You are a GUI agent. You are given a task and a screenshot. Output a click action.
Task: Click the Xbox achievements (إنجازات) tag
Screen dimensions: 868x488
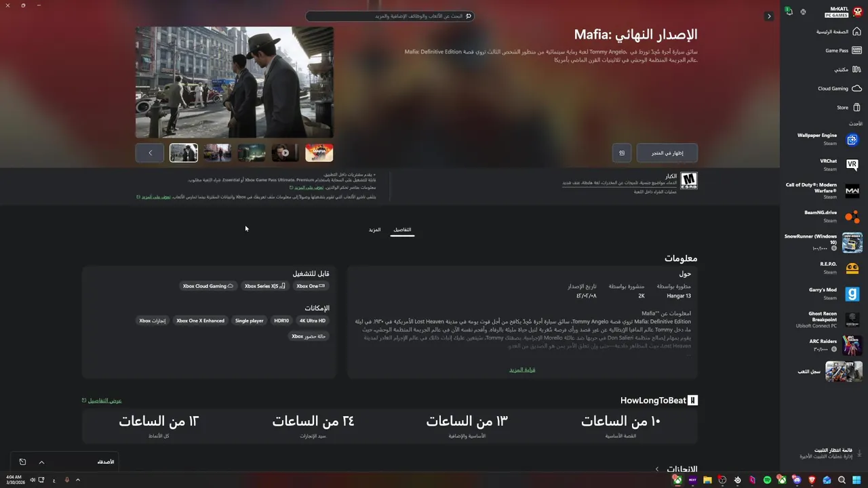click(153, 321)
